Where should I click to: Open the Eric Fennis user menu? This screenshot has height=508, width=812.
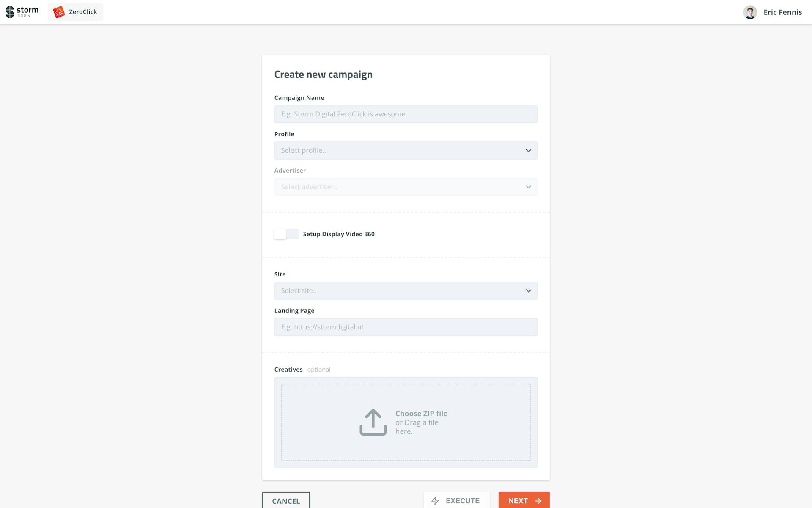(x=782, y=12)
